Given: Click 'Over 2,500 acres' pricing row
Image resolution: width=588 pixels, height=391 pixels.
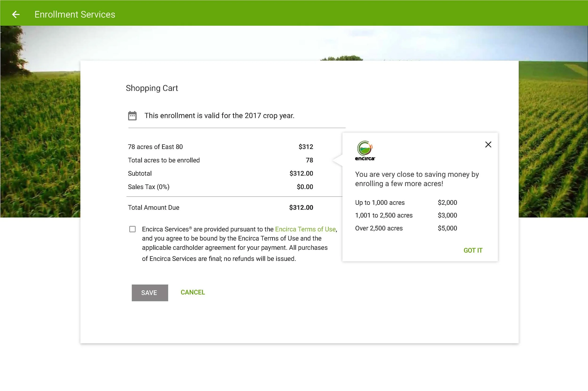Looking at the screenshot, I should coord(406,228).
